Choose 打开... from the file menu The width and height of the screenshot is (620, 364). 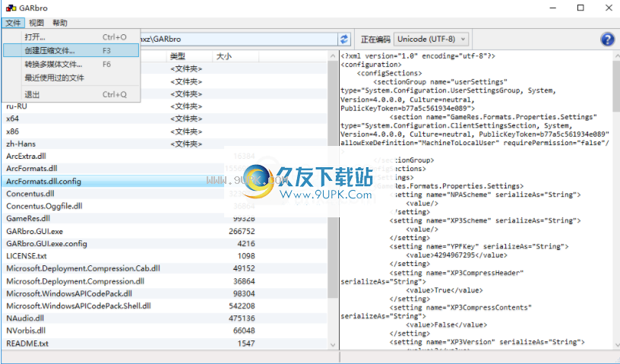(x=71, y=36)
